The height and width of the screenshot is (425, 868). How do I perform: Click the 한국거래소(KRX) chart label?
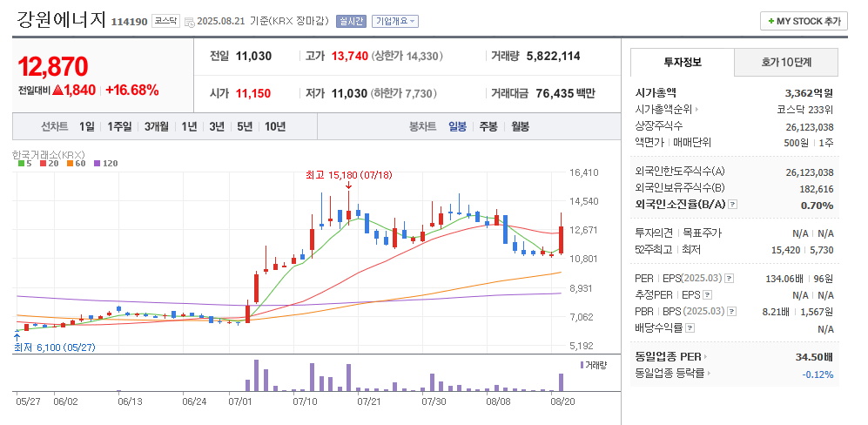click(x=48, y=154)
